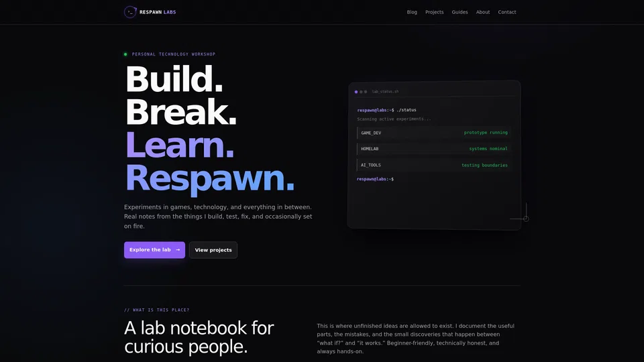Screen dimensions: 644x362
Task: Click the View projects button
Action: (x=213, y=249)
